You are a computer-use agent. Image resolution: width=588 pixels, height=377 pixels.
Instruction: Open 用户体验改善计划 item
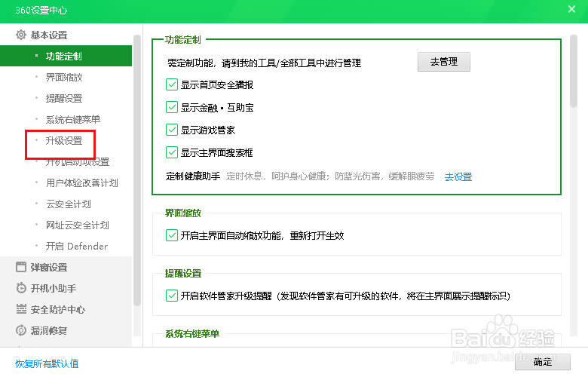tap(82, 182)
